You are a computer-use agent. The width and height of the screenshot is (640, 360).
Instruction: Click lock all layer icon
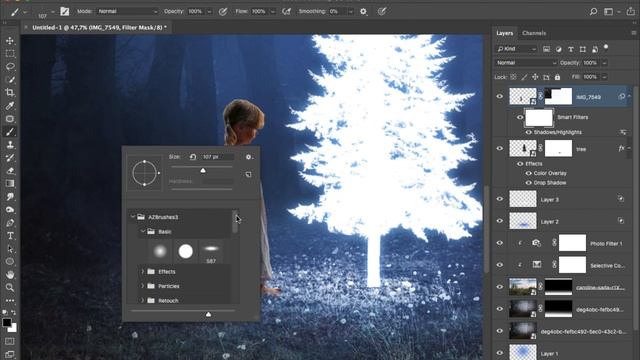558,77
